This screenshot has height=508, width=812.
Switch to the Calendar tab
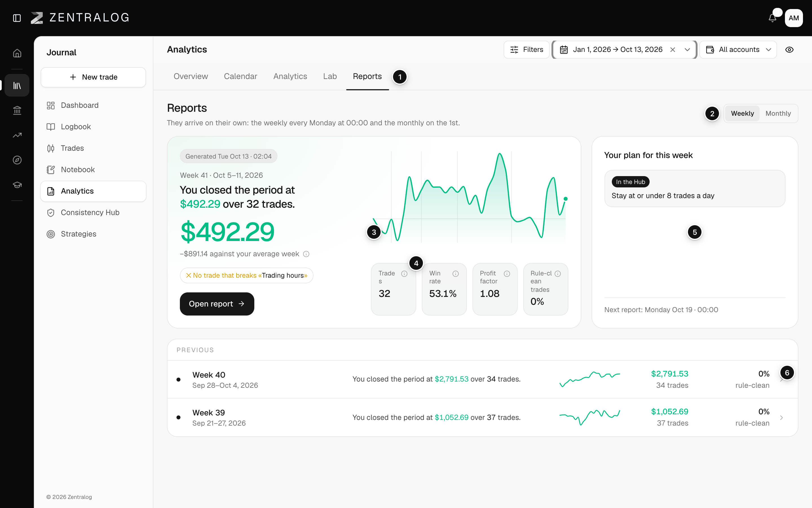coord(240,76)
